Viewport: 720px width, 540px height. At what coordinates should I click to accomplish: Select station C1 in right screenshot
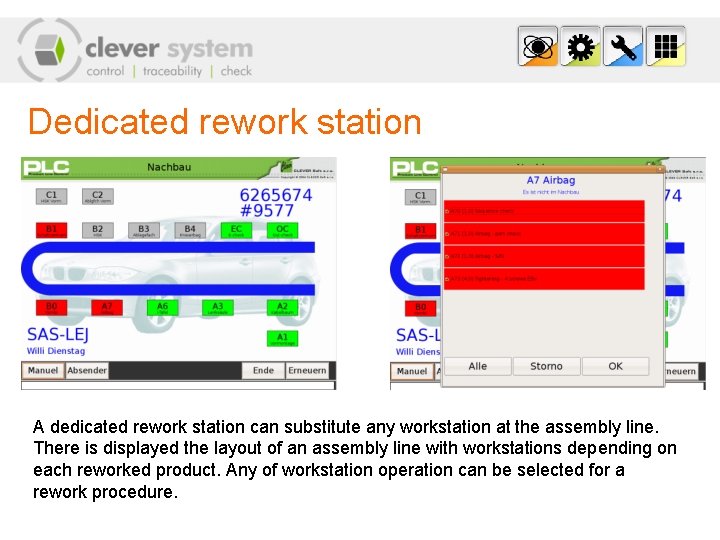point(420,197)
